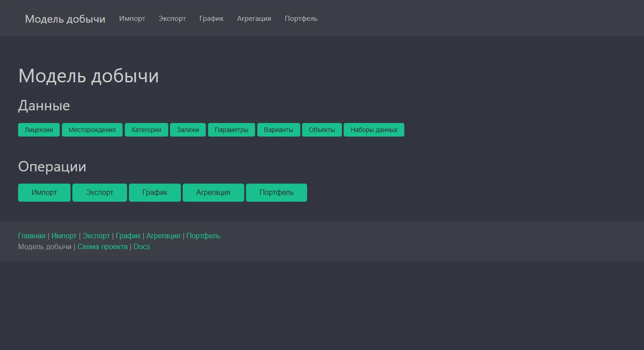Screen dimensions: 644x350
Task: Click the Модель добычи brand in navbar
Action: tap(65, 19)
